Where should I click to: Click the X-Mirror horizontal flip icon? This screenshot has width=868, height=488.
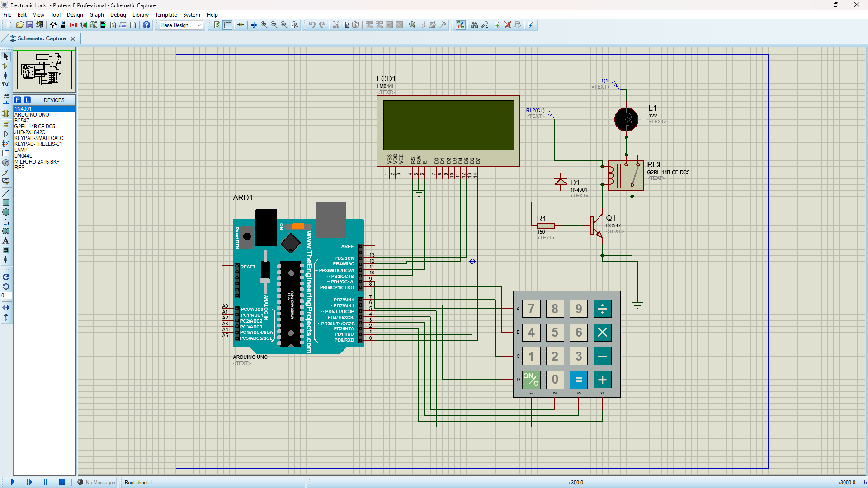point(6,307)
